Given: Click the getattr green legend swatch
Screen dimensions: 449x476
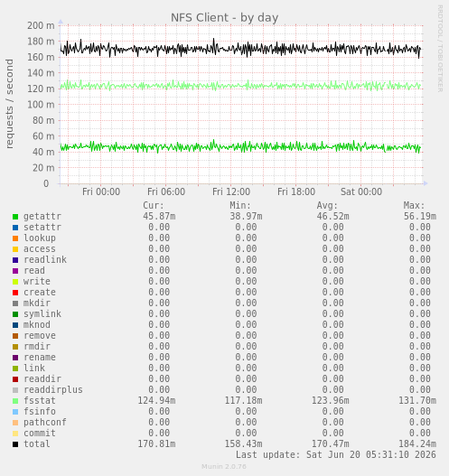Looking at the screenshot, I should coord(15,217).
